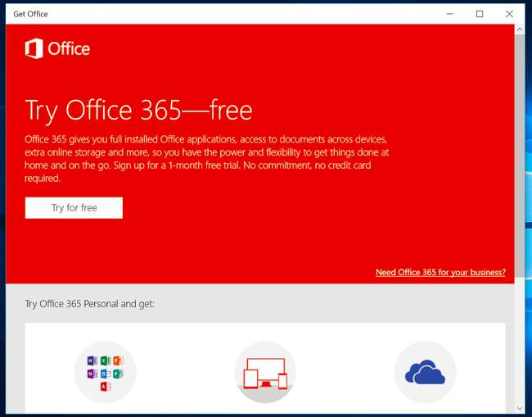
Task: Select the blue OneDrive cloud icon
Action: (x=425, y=374)
